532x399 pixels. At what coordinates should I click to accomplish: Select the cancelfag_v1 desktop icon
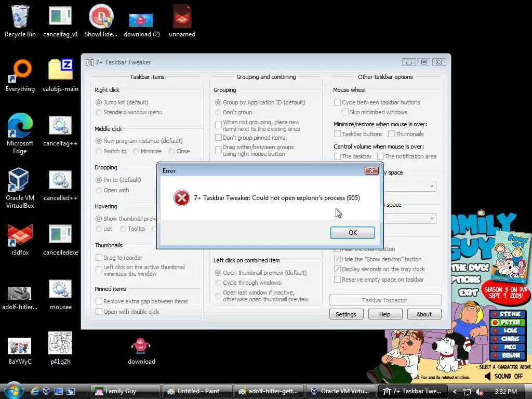point(60,20)
